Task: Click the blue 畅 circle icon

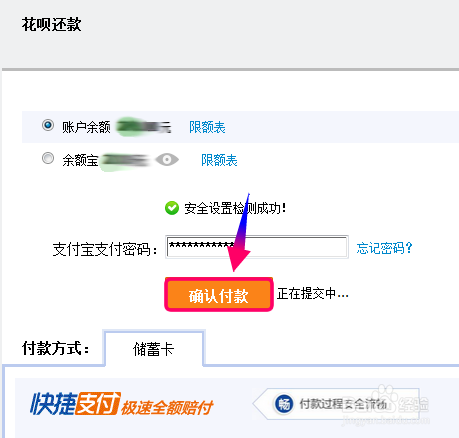Action: [284, 404]
